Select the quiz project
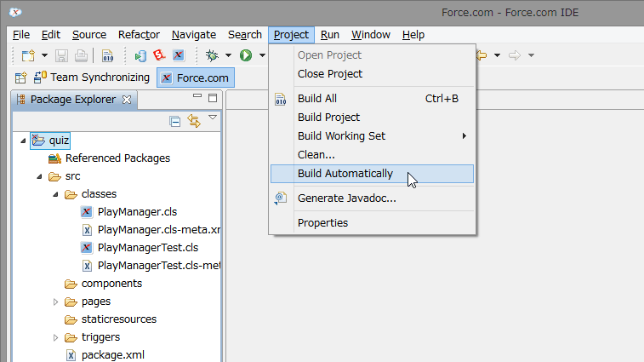Screen dimensions: 644x362 pyautogui.click(x=50, y=141)
